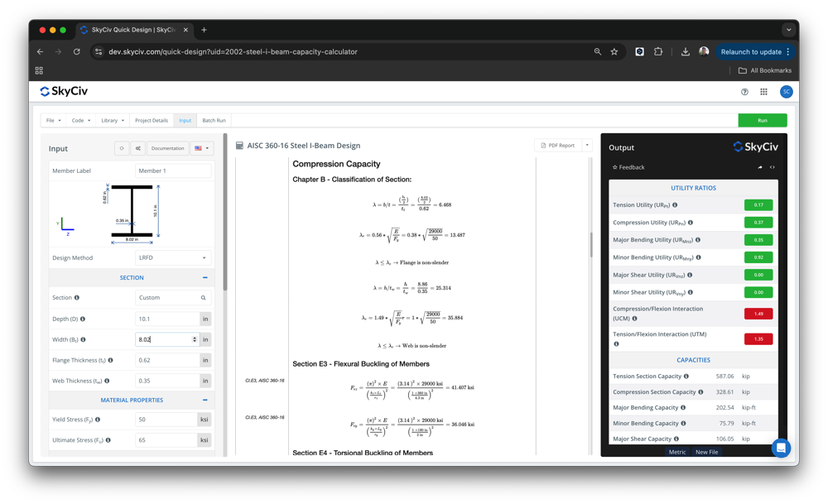Screen dimensions: 828x504
Task: Open the PDF Report dropdown arrow
Action: 585,145
